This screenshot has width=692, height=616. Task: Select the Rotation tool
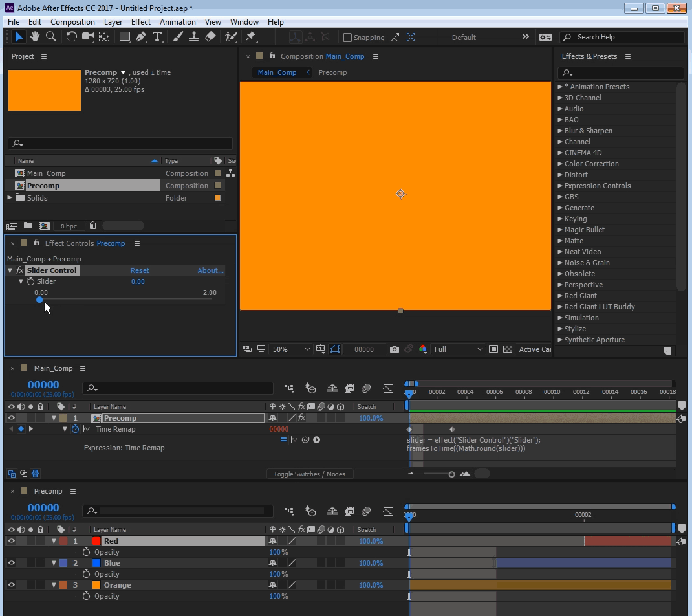pos(72,37)
